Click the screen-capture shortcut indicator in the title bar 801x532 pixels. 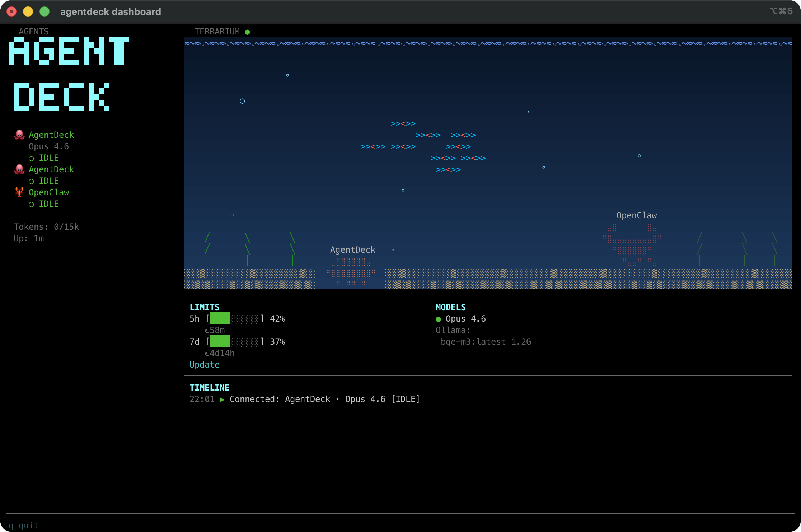(781, 11)
